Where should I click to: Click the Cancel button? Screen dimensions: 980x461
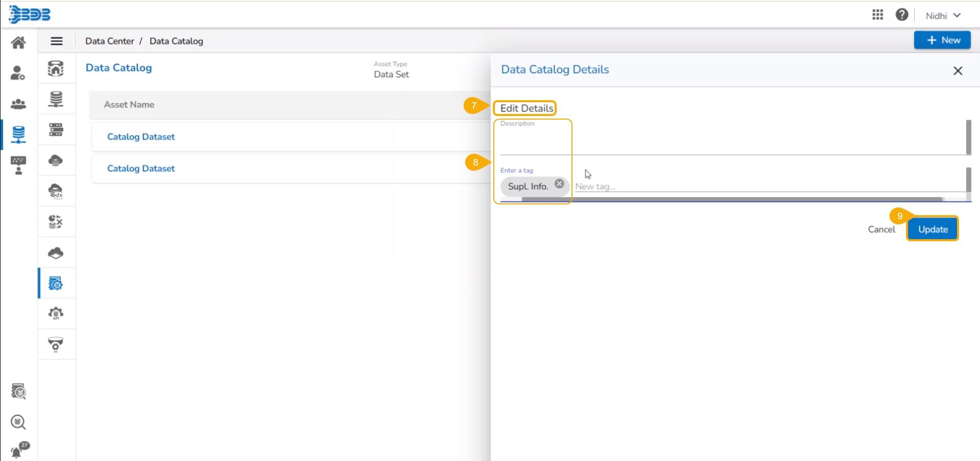(x=881, y=229)
